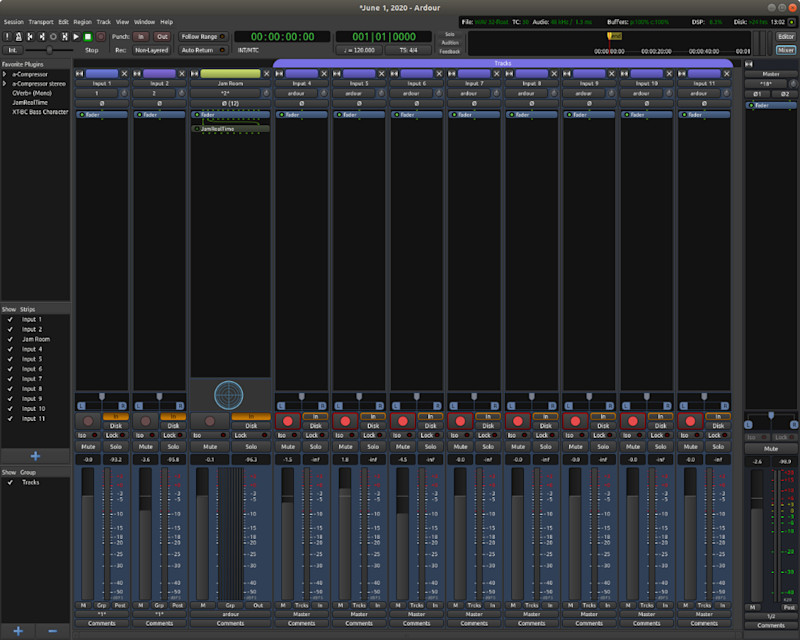Remove group with the minus button

52,630
